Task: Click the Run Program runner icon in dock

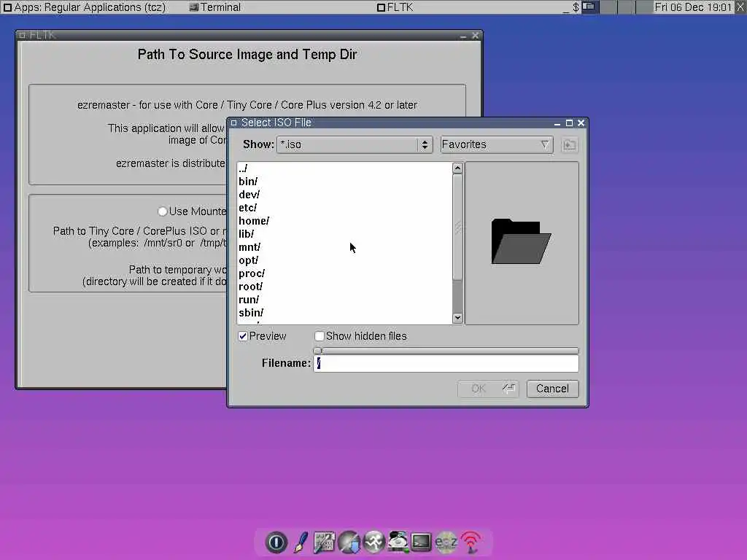Action: point(374,542)
